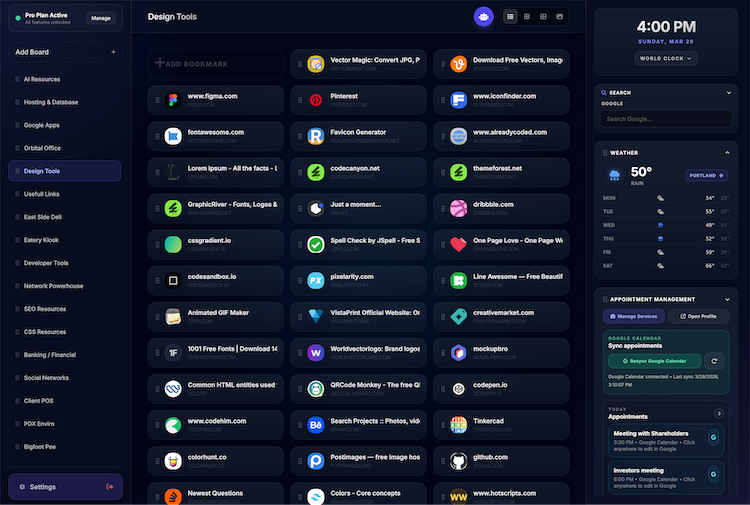Click the github.com octocat icon
Image resolution: width=750 pixels, height=505 pixels.
click(x=458, y=461)
